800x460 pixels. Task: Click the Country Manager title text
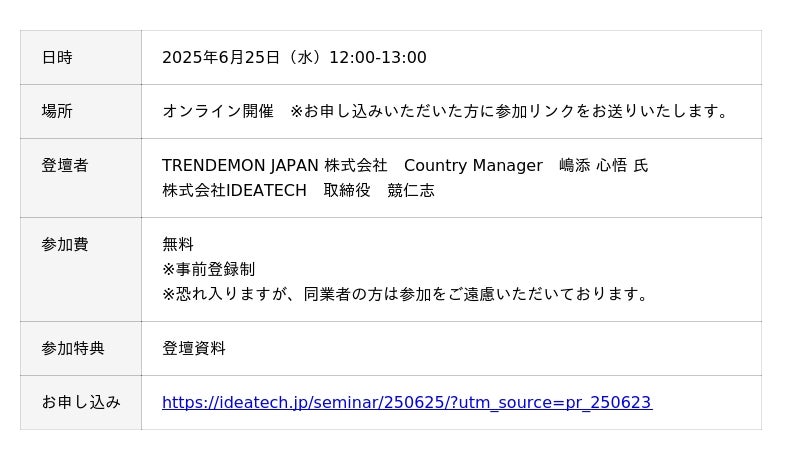coord(473,165)
